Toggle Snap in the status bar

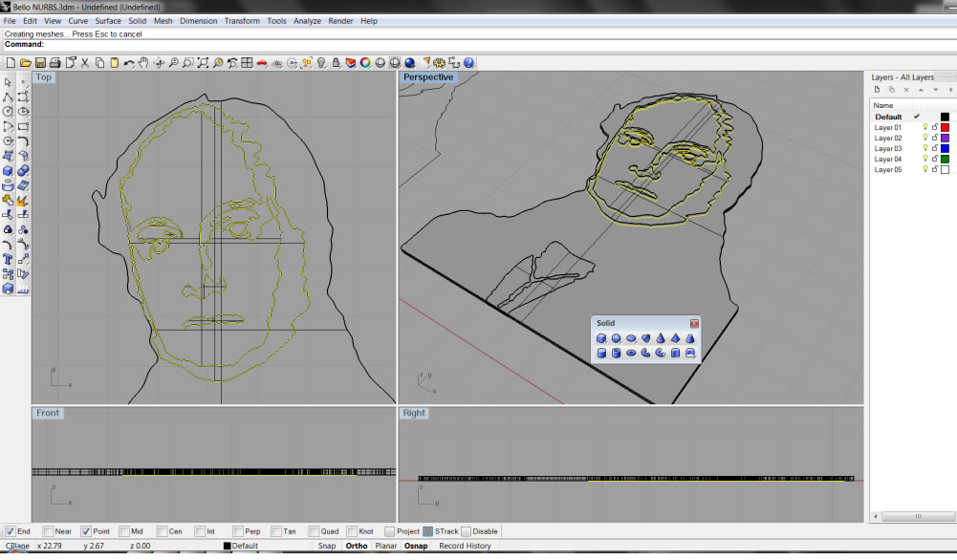pos(327,546)
